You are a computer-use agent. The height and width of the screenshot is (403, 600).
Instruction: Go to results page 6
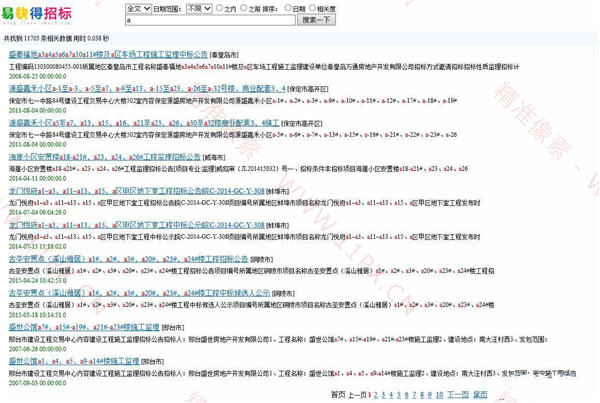(406, 395)
